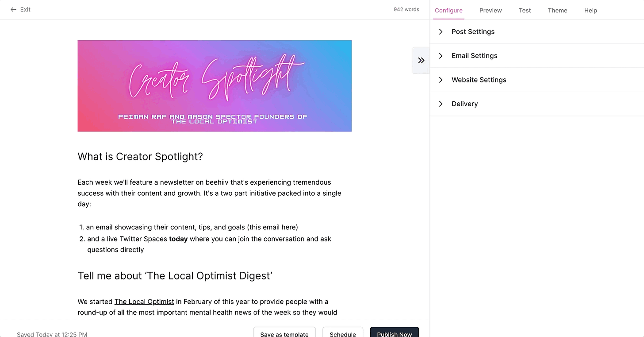Schedule the post
644x337 pixels.
coord(343,333)
